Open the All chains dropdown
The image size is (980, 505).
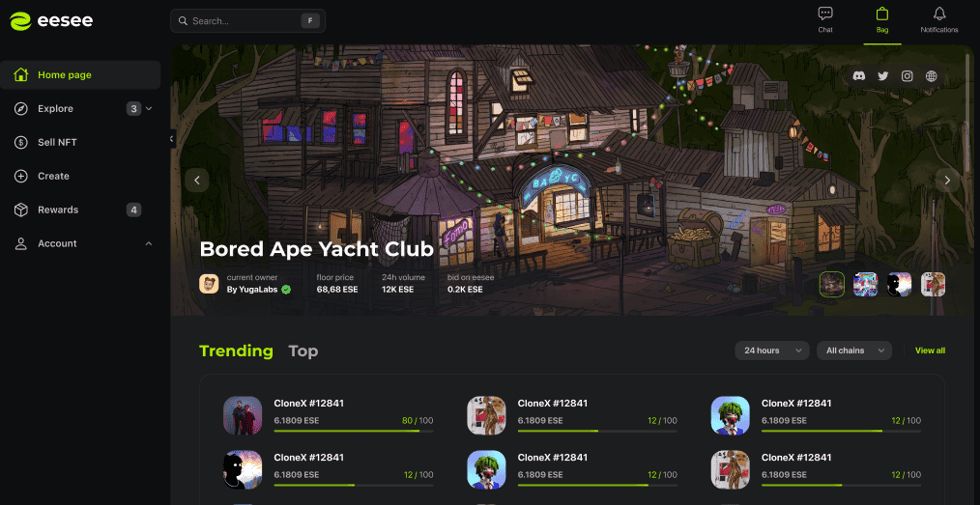click(x=854, y=351)
